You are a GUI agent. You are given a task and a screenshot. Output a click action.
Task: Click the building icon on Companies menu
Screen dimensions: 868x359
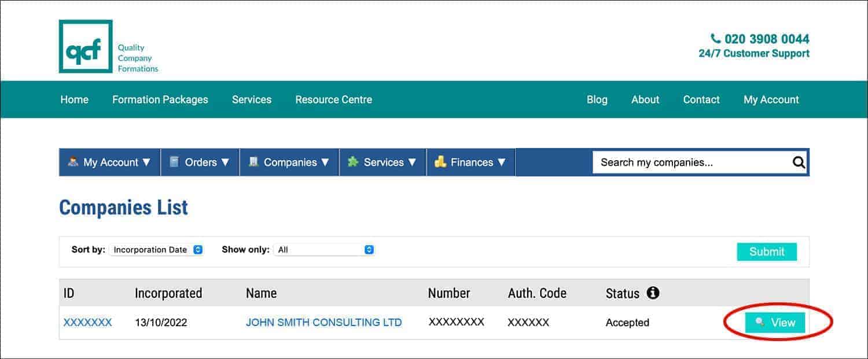pyautogui.click(x=253, y=162)
